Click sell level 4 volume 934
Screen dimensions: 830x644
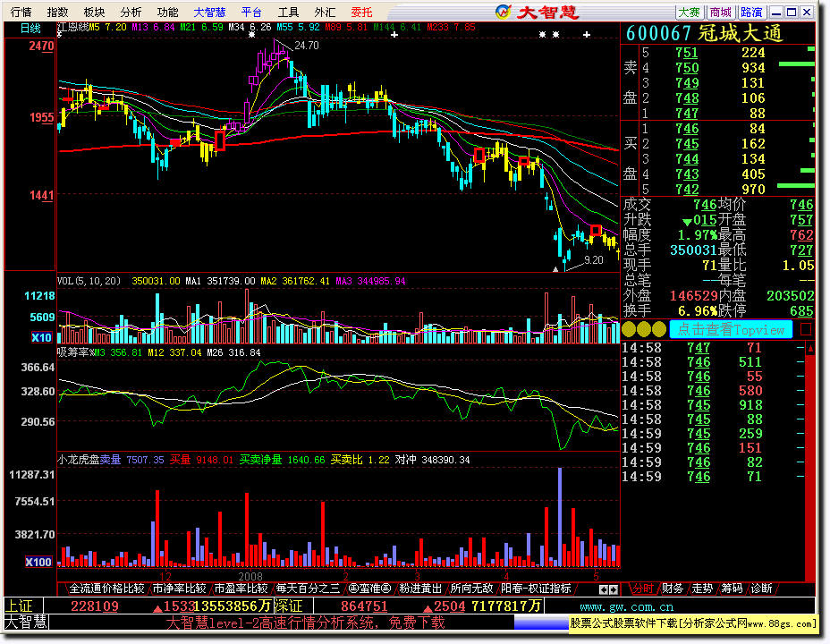pyautogui.click(x=753, y=68)
